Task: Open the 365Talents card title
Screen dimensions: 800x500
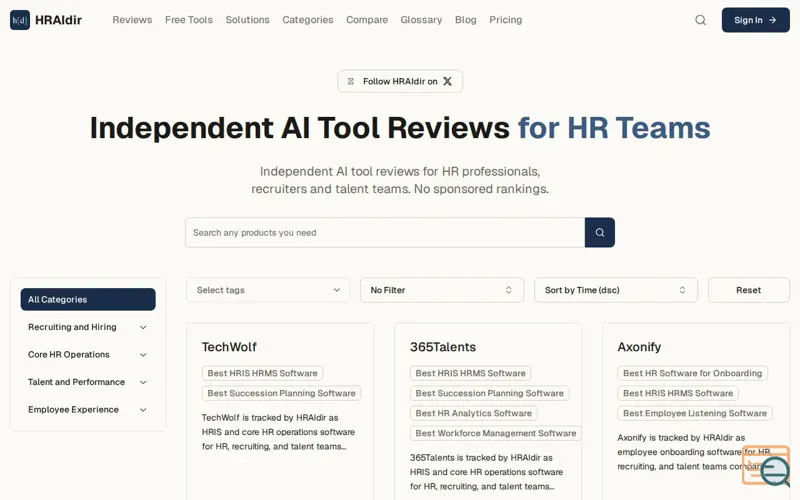Action: click(x=443, y=347)
